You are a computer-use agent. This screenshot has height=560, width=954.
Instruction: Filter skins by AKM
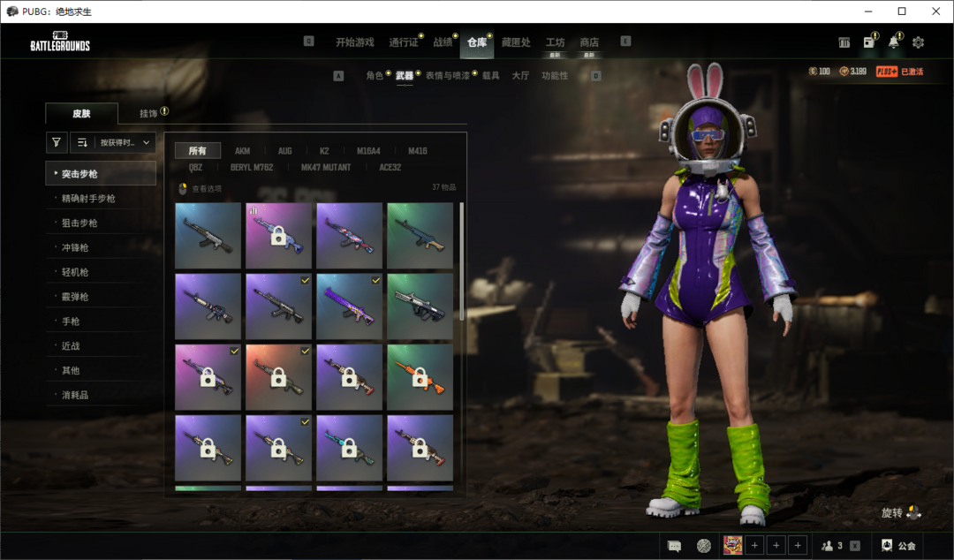[x=242, y=151]
